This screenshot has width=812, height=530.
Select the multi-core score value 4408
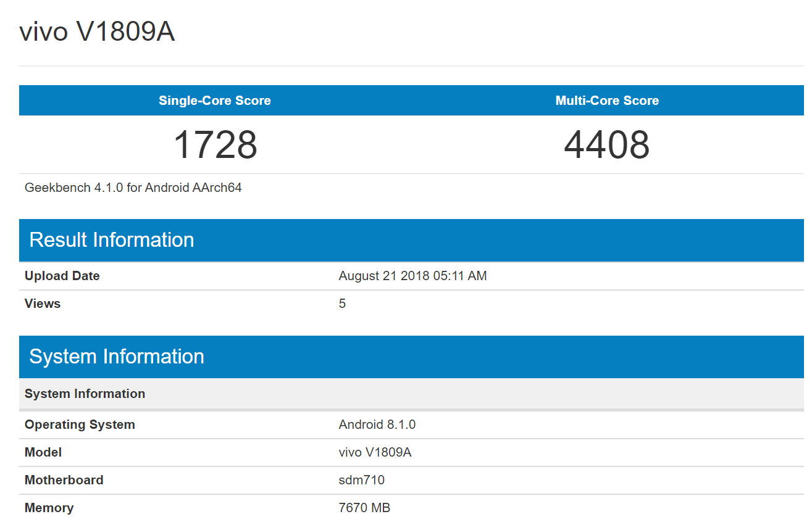click(x=606, y=145)
